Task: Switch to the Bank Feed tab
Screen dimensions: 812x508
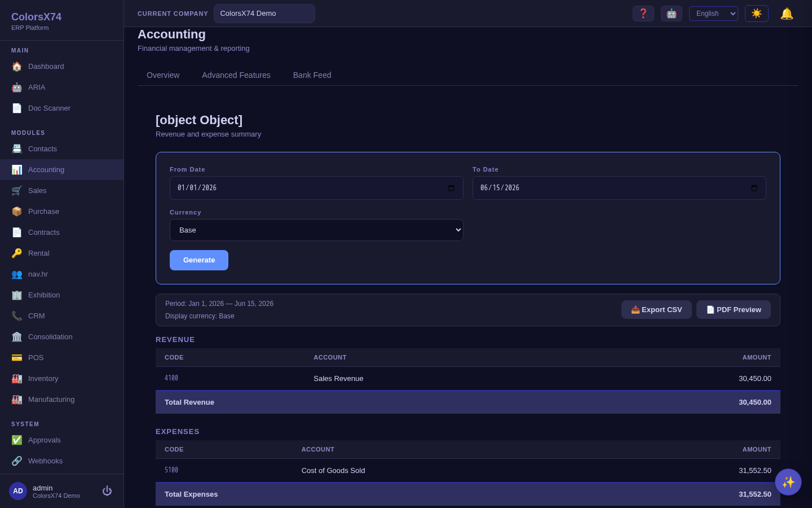Action: [312, 75]
